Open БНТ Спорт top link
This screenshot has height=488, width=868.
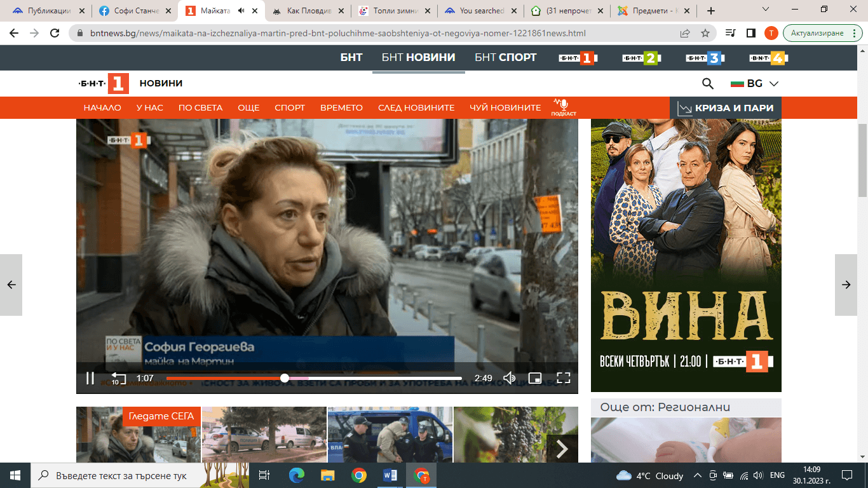click(x=506, y=57)
